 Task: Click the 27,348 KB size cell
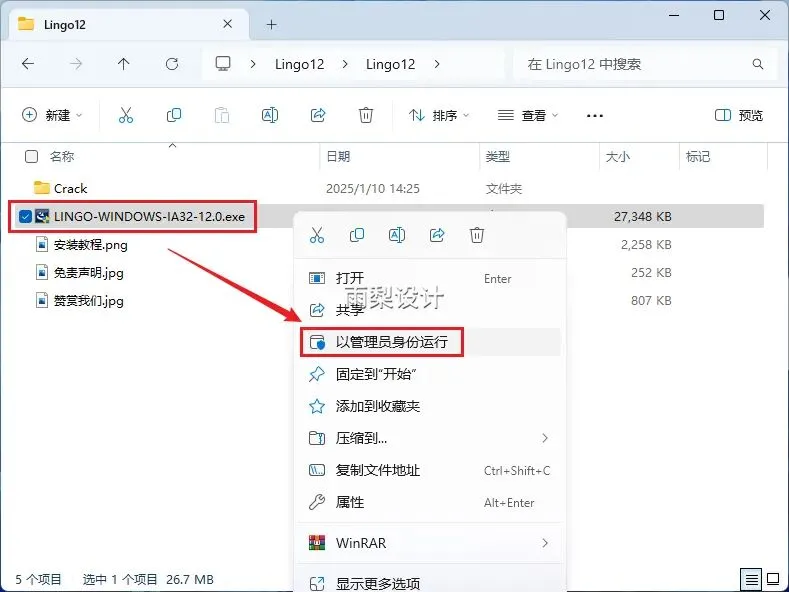(x=643, y=216)
